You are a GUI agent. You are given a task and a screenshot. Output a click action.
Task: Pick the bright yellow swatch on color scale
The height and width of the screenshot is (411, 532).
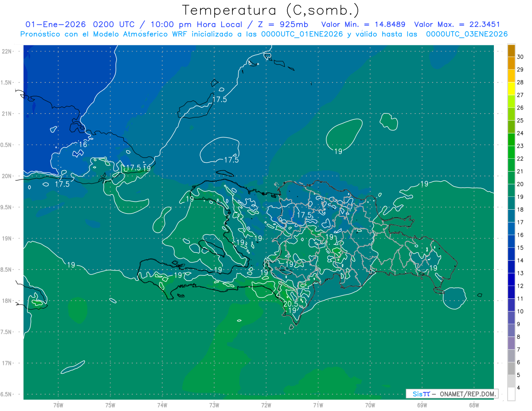click(511, 89)
